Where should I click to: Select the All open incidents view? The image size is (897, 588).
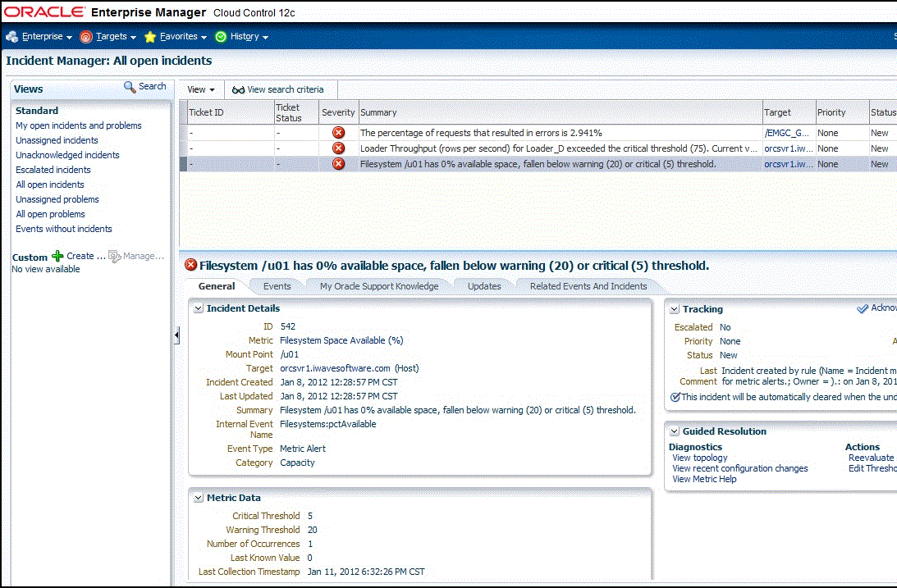click(x=50, y=185)
